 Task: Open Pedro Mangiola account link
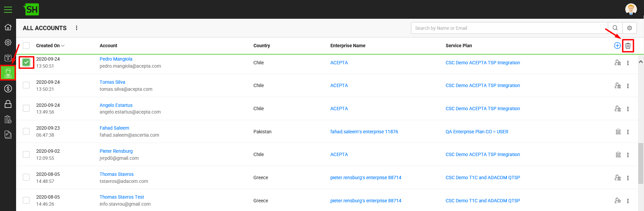(x=116, y=59)
